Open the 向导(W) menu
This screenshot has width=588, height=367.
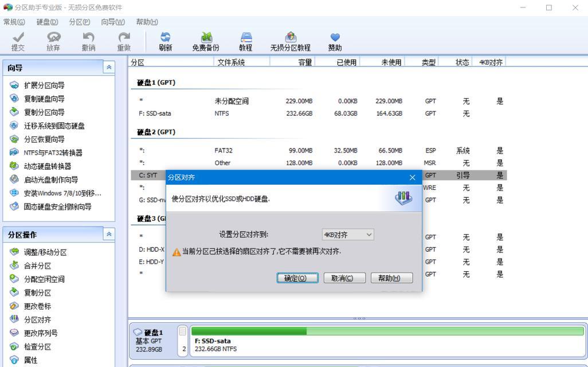tap(113, 22)
